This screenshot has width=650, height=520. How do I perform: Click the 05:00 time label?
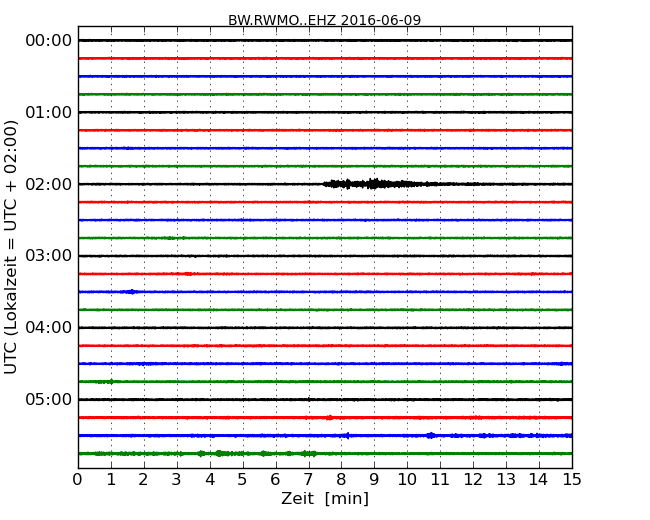click(49, 399)
